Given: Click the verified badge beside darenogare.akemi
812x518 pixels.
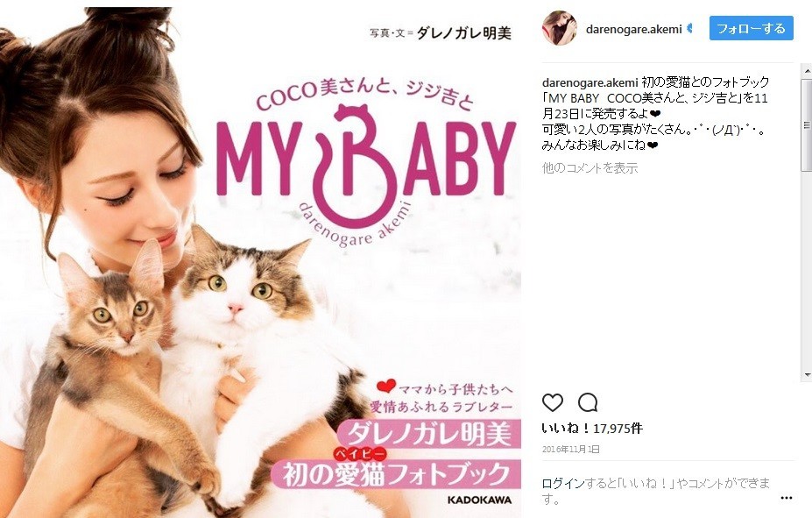Looking at the screenshot, I should coord(689,29).
